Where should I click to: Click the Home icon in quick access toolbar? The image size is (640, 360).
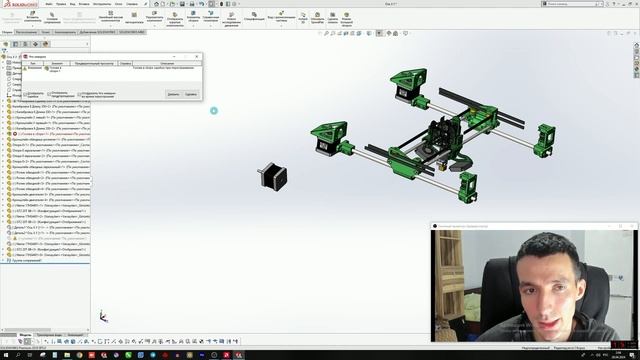[x=156, y=4]
